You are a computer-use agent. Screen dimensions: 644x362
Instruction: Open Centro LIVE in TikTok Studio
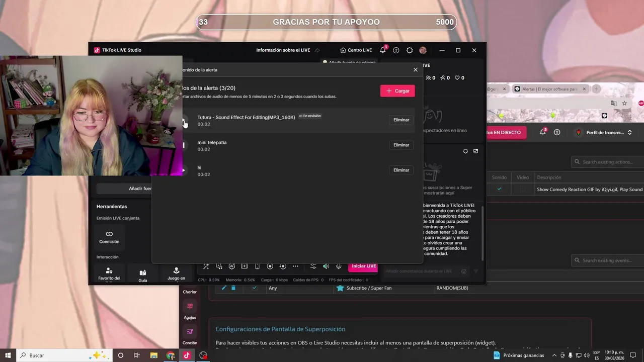[356, 50]
